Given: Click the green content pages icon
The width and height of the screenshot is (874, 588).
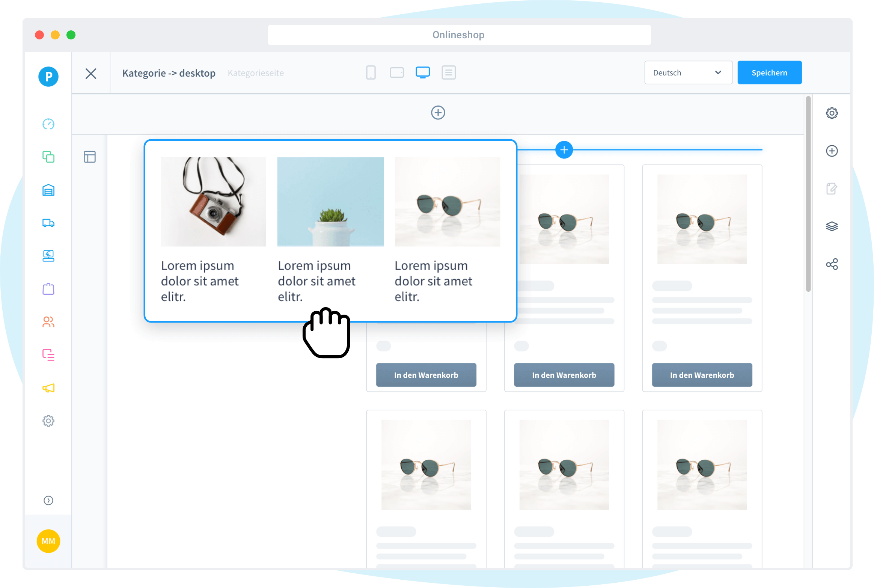Looking at the screenshot, I should point(48,157).
